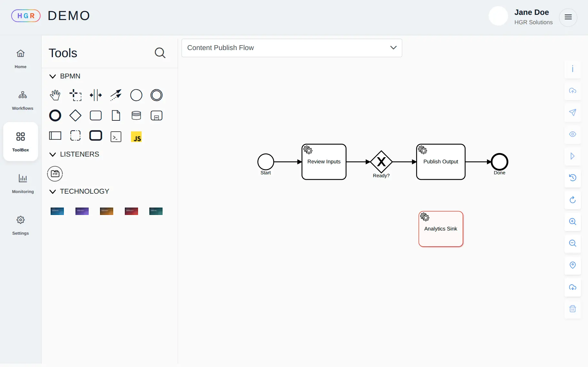Click the JS script task icon
588x367 pixels.
click(136, 137)
